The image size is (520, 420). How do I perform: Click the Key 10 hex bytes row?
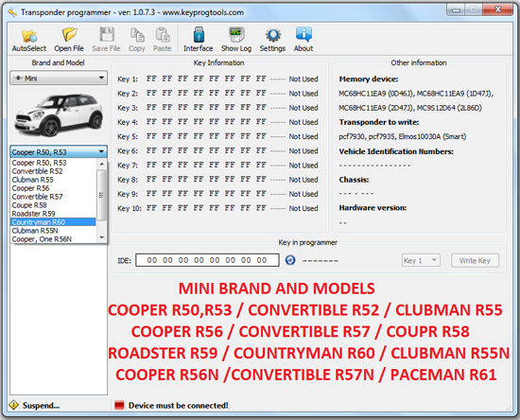[206, 208]
